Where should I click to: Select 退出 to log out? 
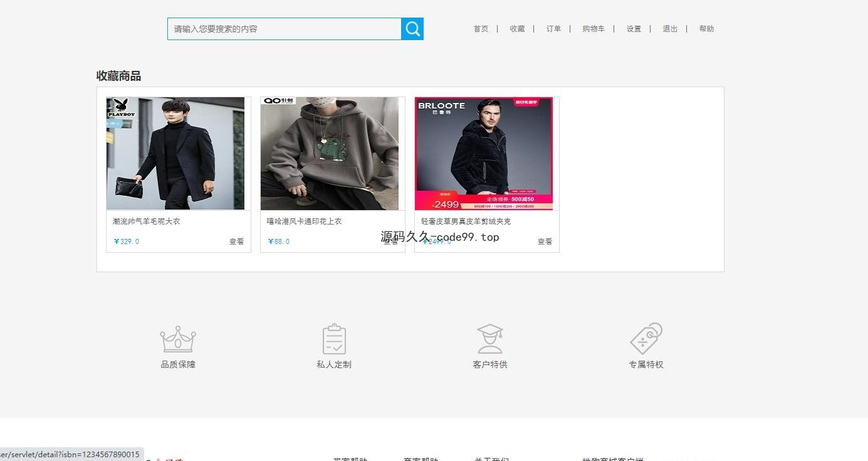[670, 29]
